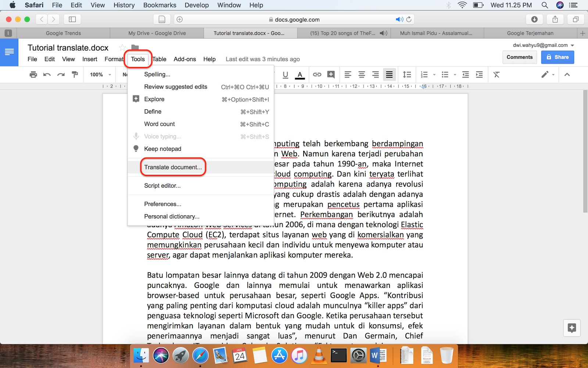The height and width of the screenshot is (368, 588).
Task: Open Word count
Action: (x=201, y=124)
